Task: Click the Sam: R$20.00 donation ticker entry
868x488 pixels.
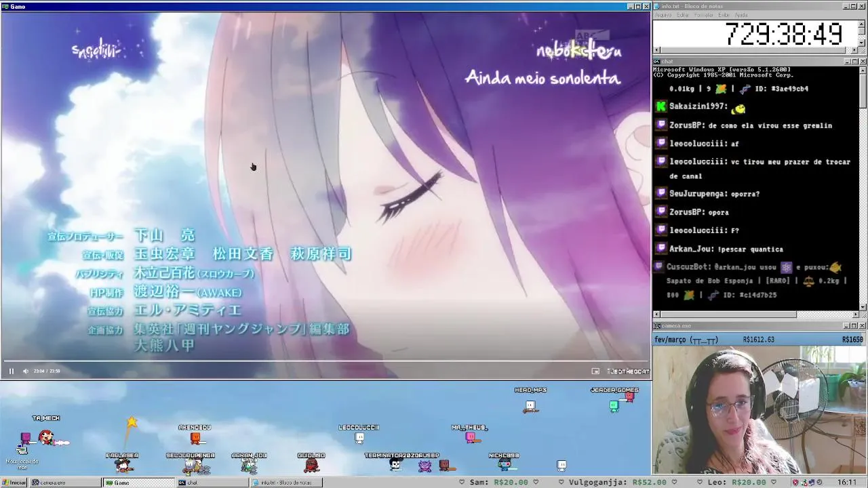Action: pyautogui.click(x=499, y=483)
